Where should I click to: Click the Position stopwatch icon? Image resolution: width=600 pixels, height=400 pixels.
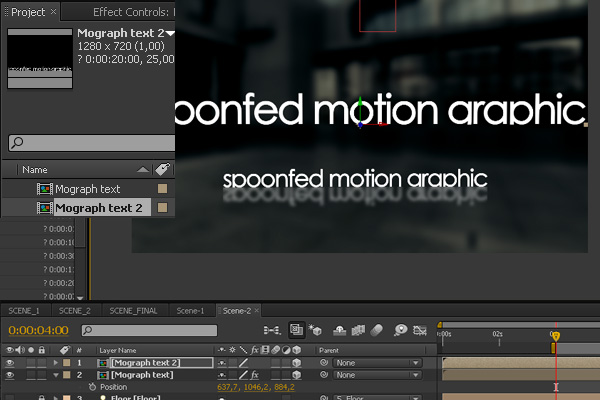coord(92,387)
